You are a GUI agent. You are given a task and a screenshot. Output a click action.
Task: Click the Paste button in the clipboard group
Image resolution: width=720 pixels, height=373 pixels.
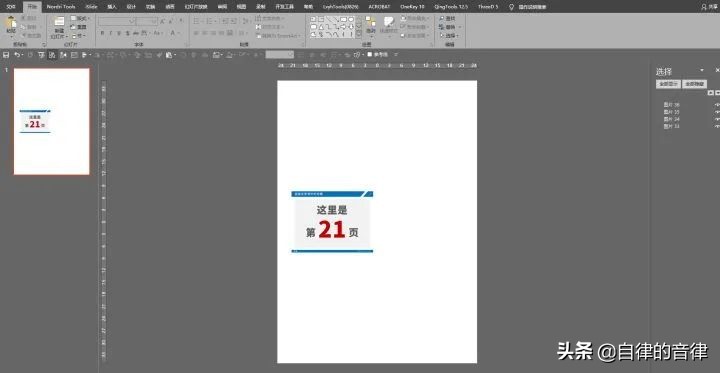[11, 27]
